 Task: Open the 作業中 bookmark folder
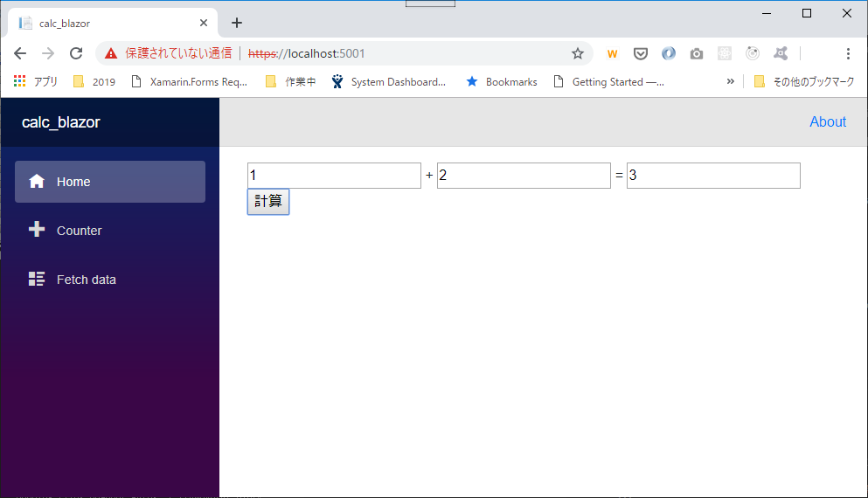[x=290, y=82]
